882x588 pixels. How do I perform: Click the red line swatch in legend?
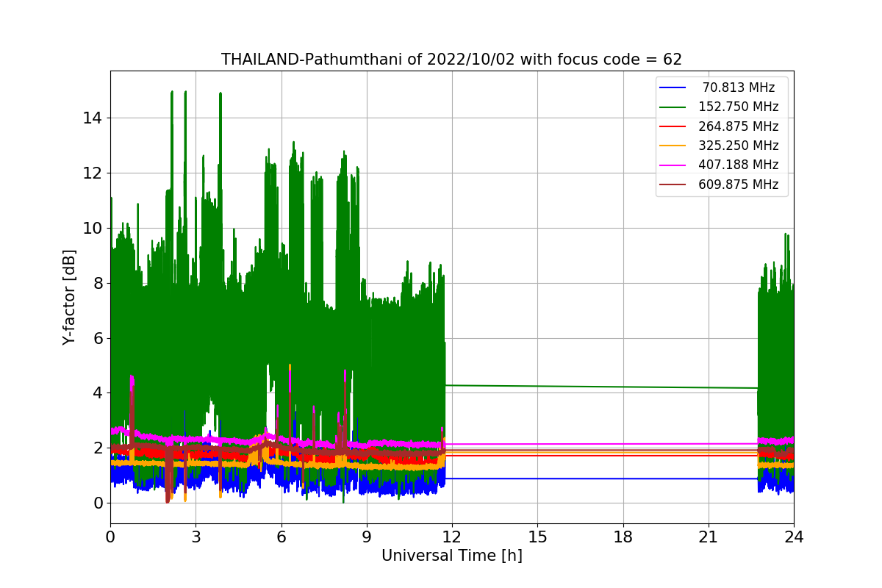(673, 126)
